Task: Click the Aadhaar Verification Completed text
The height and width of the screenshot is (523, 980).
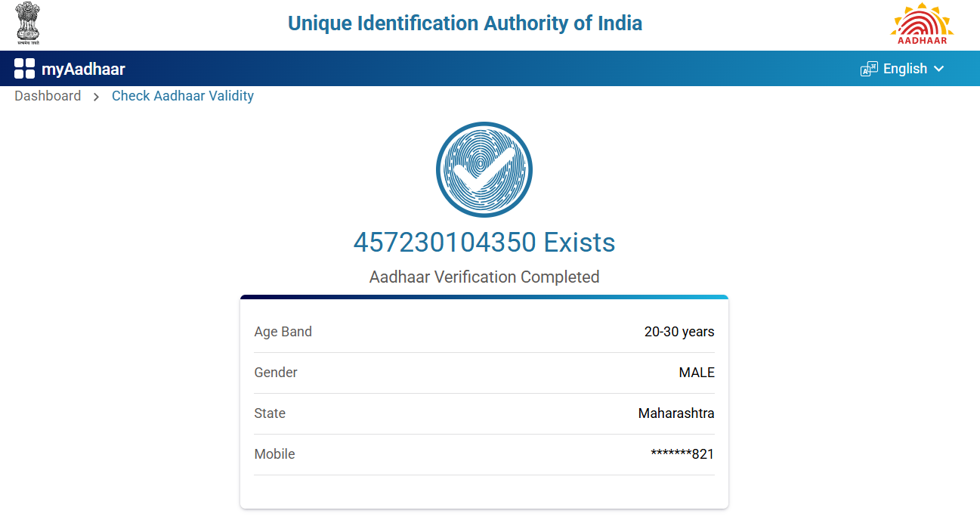Action: coord(484,277)
